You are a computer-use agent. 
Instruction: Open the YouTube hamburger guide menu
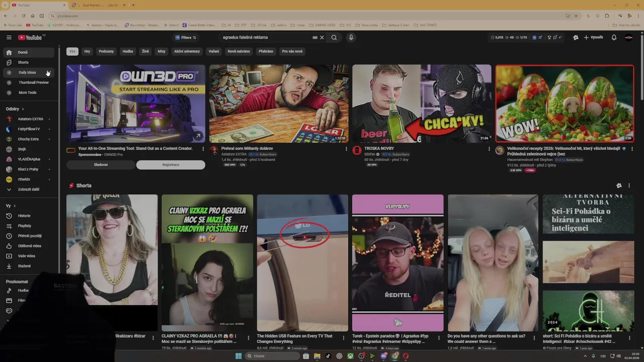(9, 38)
